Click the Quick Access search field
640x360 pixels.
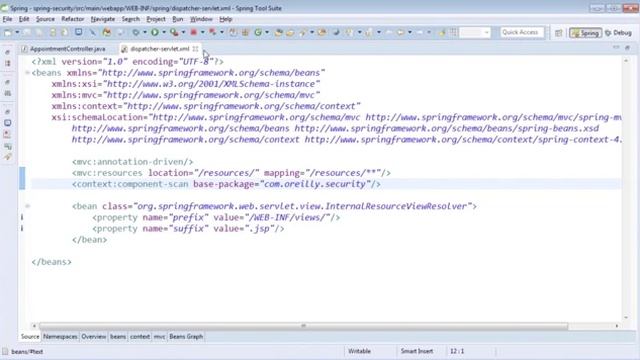click(x=522, y=32)
